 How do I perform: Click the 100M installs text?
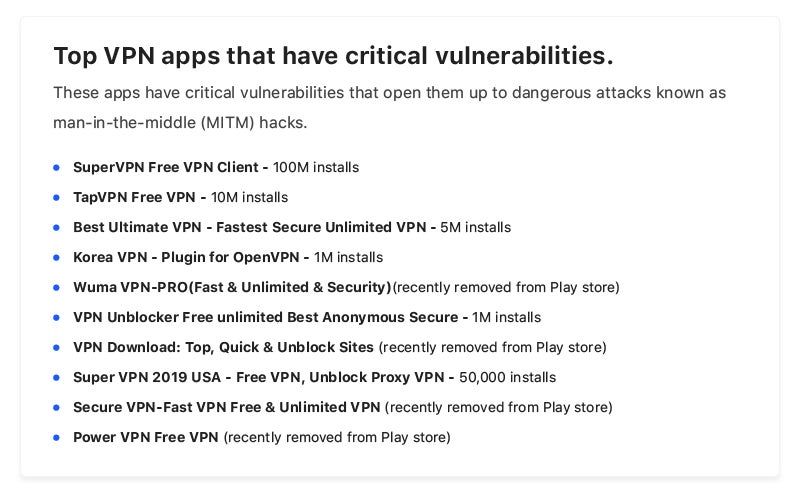tap(316, 168)
